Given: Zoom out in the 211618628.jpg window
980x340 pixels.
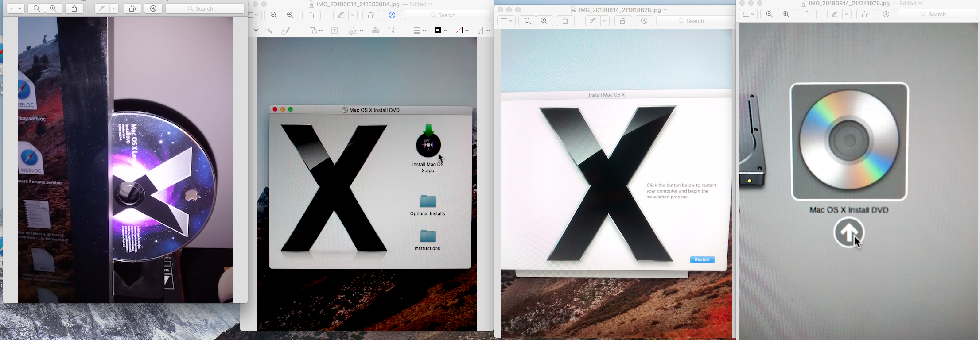Looking at the screenshot, I should (x=527, y=21).
